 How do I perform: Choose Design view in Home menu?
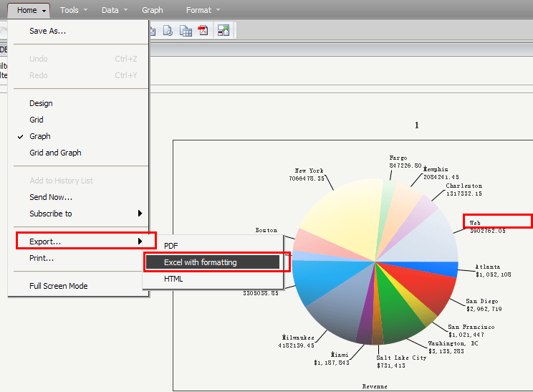point(41,103)
